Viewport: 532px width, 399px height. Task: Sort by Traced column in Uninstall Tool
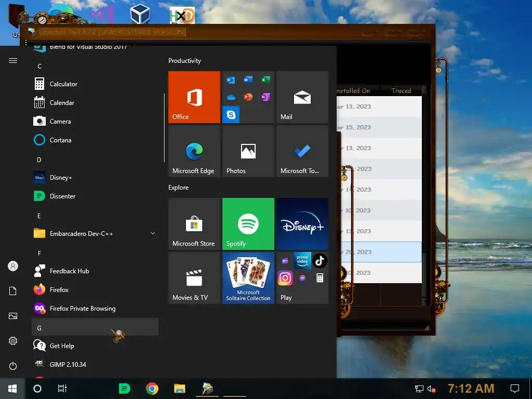[x=401, y=90]
